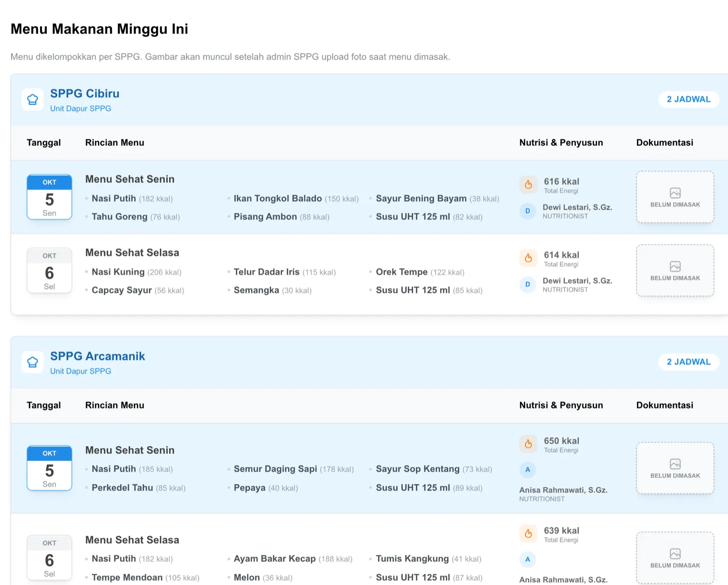Image resolution: width=728 pixels, height=585 pixels.
Task: Open the SPPG Cibiru heading
Action: coord(85,93)
